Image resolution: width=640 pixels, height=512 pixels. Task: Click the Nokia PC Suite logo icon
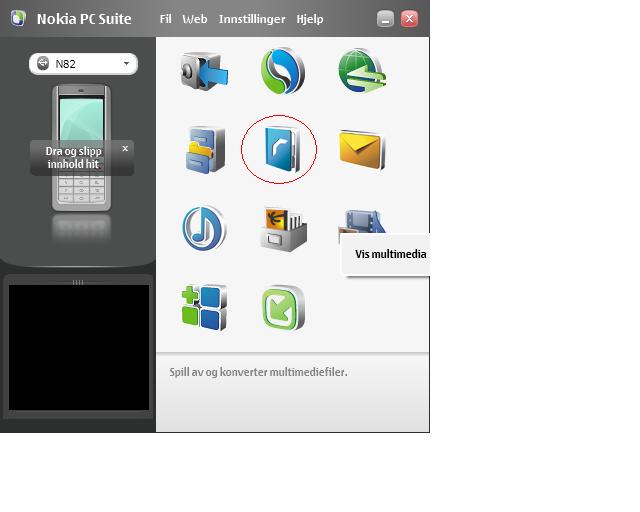point(18,18)
